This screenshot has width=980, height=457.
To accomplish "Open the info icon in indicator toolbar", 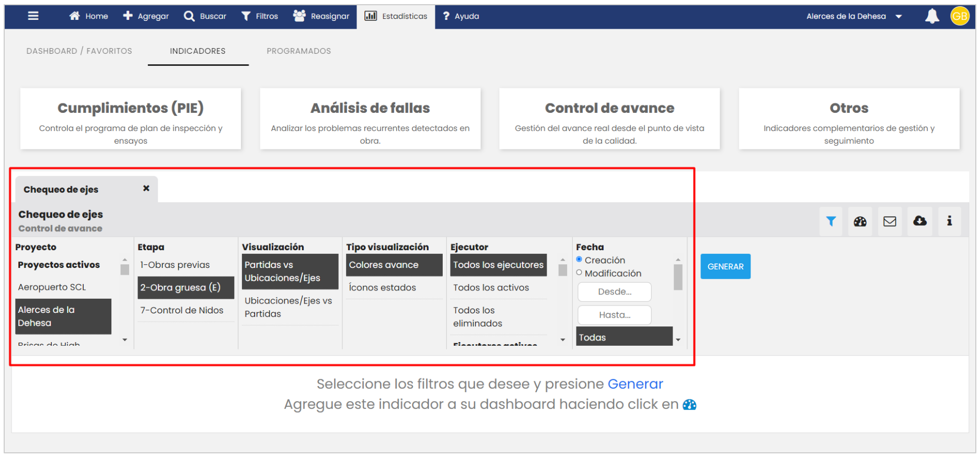I will click(x=949, y=221).
